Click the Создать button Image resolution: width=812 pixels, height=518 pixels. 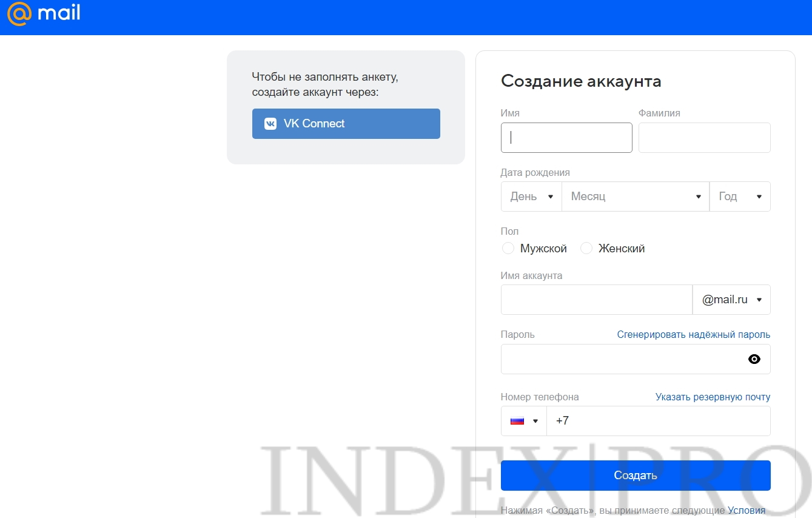pyautogui.click(x=636, y=476)
